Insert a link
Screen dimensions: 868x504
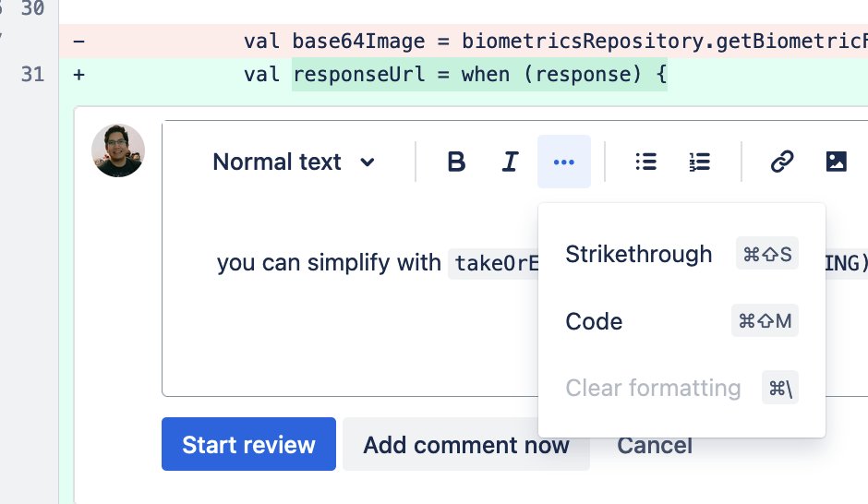tap(782, 162)
